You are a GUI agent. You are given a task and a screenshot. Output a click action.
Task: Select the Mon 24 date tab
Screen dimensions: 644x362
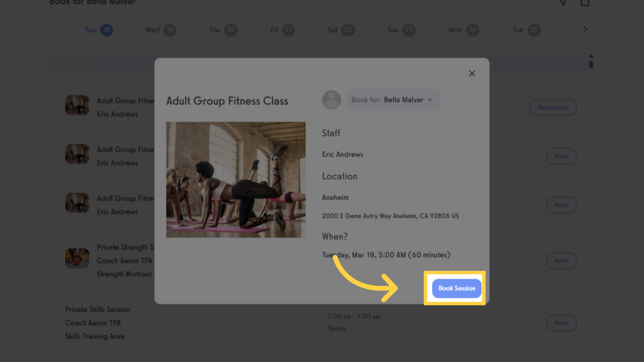click(x=464, y=30)
